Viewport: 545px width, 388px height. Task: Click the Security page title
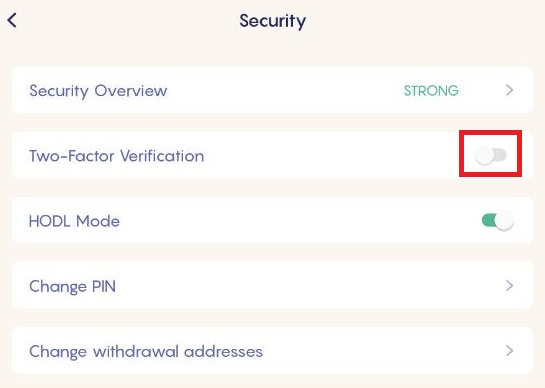pyautogui.click(x=272, y=21)
